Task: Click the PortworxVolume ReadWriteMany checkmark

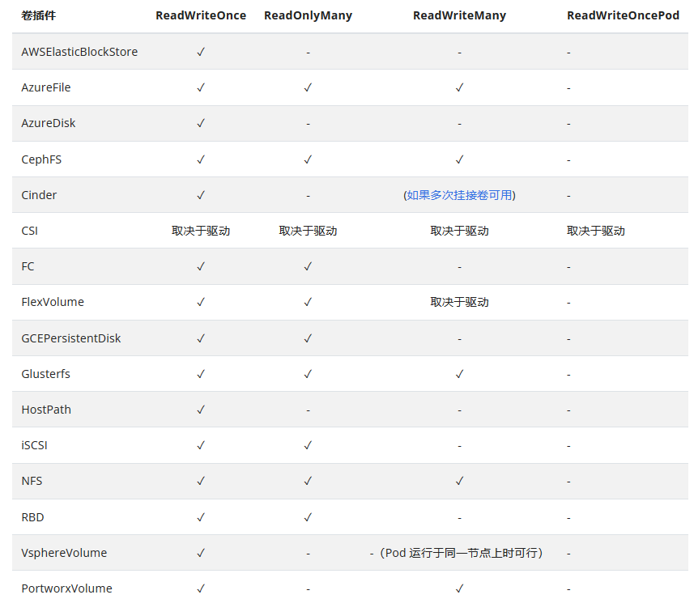Action: [x=459, y=588]
